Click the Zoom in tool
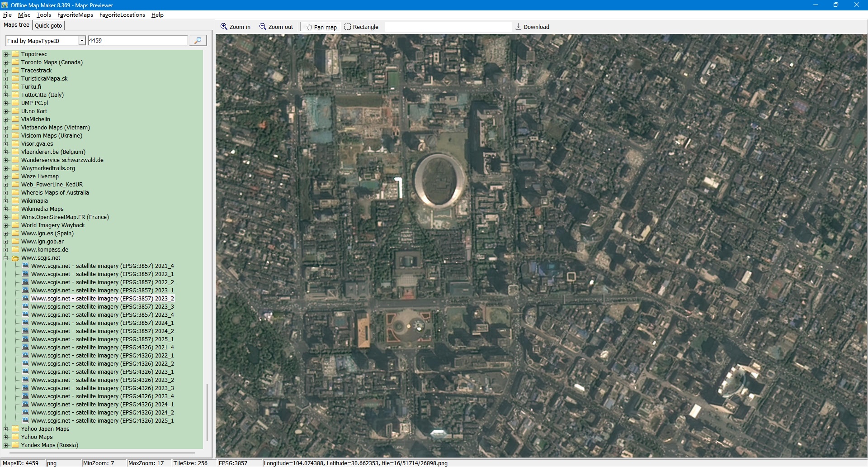Screen dimensions: 868x467 coord(235,27)
